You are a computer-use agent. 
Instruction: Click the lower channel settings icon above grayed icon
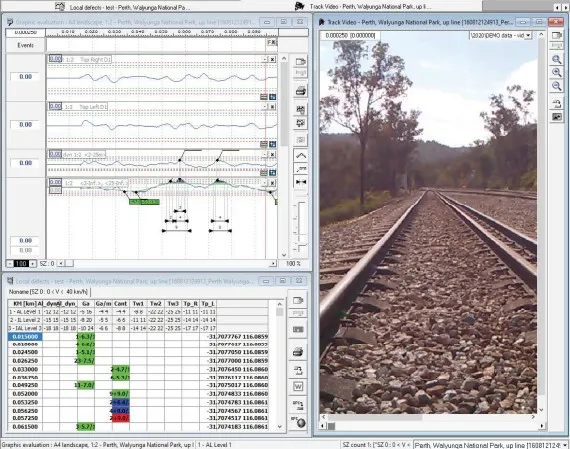pos(301,123)
